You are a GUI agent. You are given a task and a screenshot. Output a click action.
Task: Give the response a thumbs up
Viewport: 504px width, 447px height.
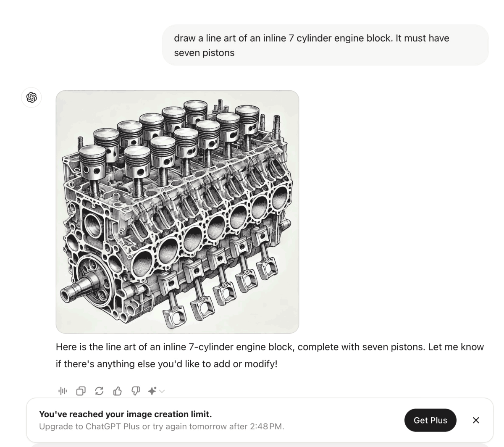(117, 391)
